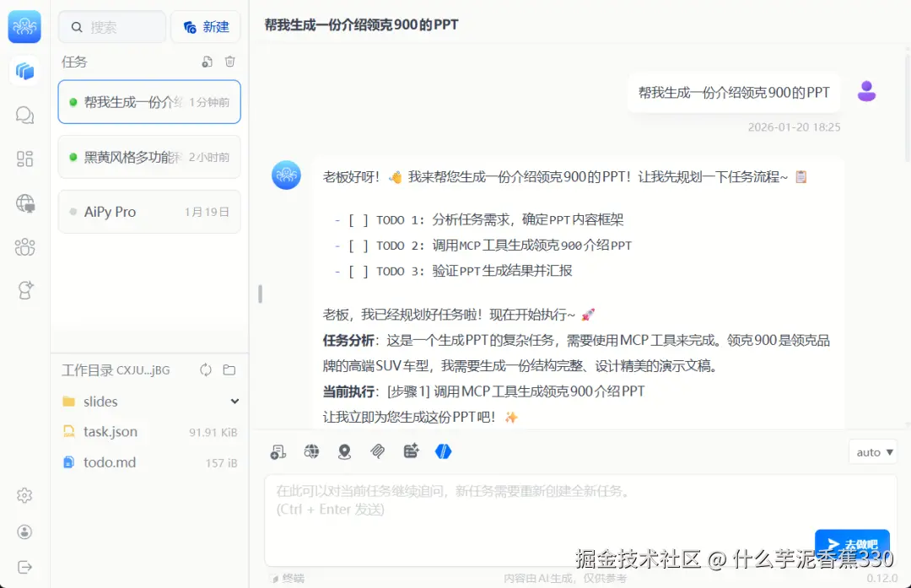The height and width of the screenshot is (588, 911).
Task: Click the 任务分析 paragraph heading
Action: pos(348,341)
